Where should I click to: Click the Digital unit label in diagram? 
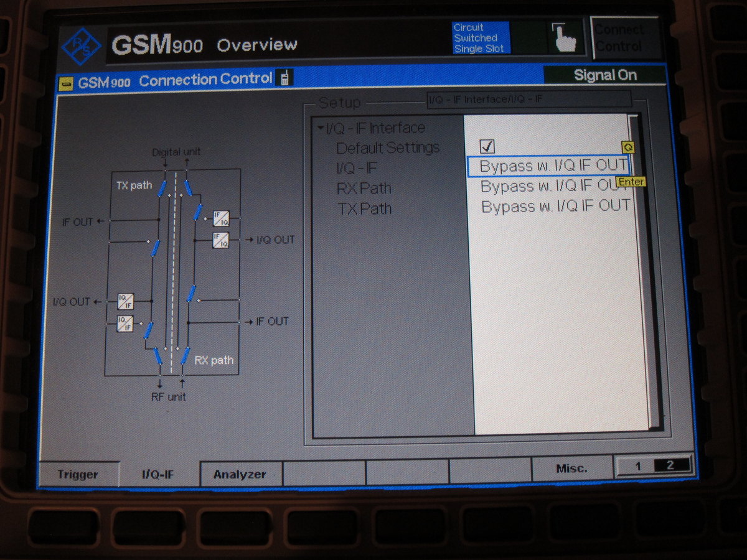pyautogui.click(x=176, y=152)
